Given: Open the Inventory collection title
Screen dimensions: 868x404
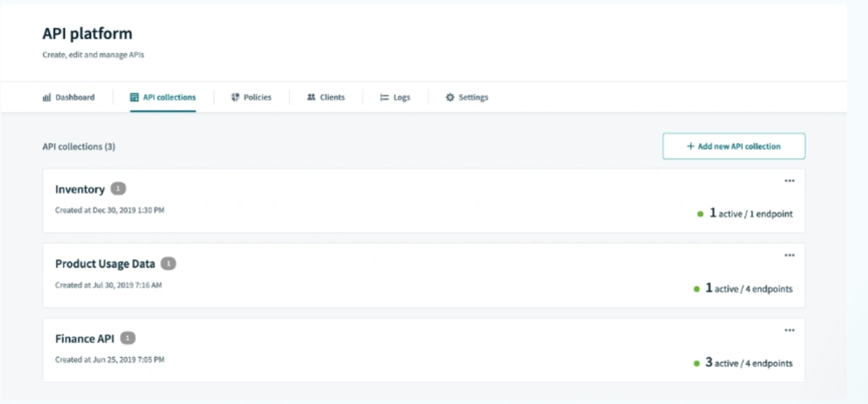Looking at the screenshot, I should point(80,189).
